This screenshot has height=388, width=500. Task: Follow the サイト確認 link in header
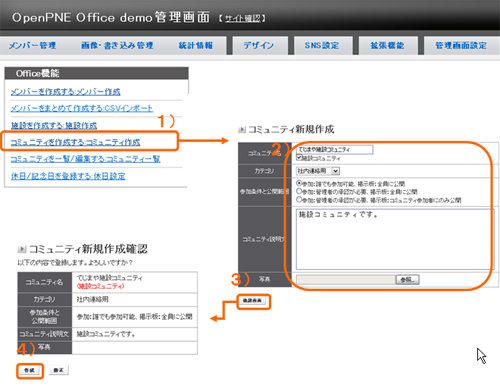point(242,18)
